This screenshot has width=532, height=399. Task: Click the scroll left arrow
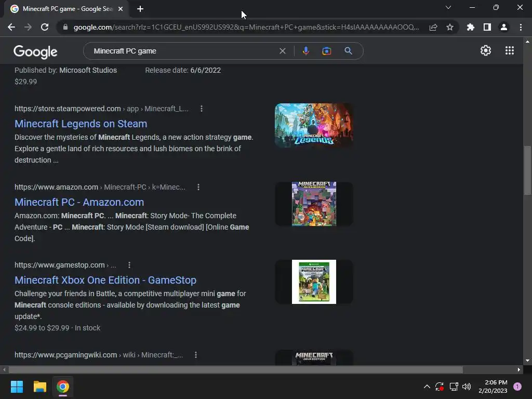4,369
